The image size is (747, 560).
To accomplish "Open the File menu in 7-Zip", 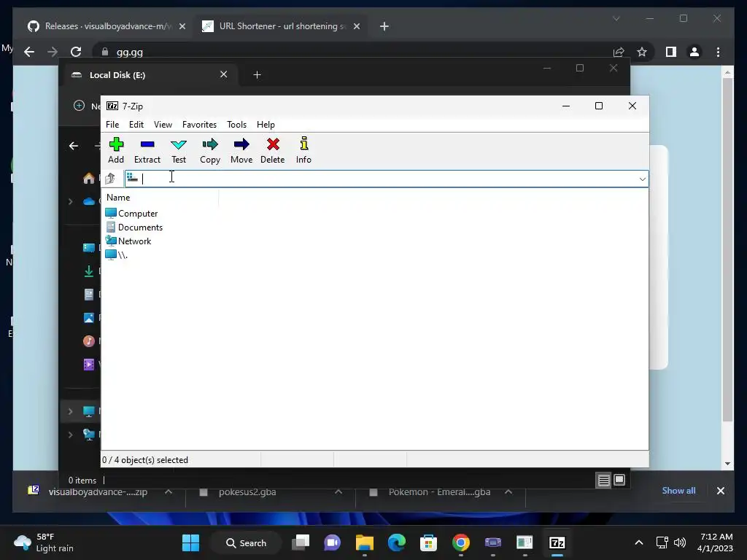I will click(x=112, y=125).
